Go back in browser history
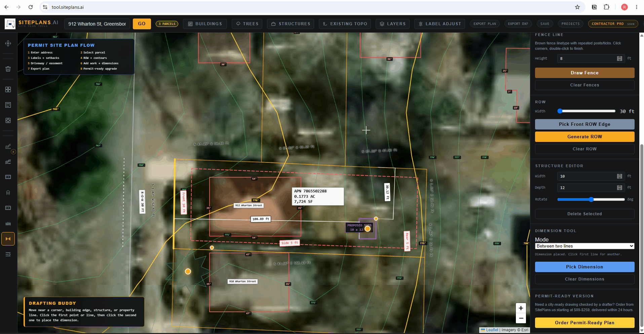This screenshot has width=644, height=334. (6, 7)
